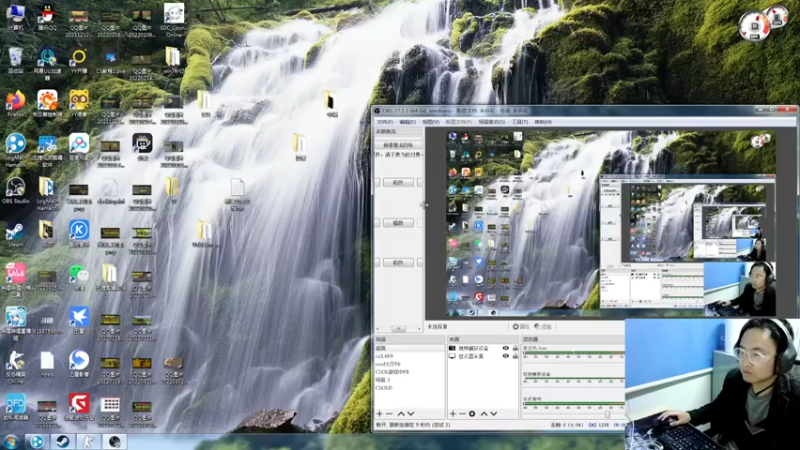Open the pink bilibili desktop icon
800x450 pixels.
16,280
